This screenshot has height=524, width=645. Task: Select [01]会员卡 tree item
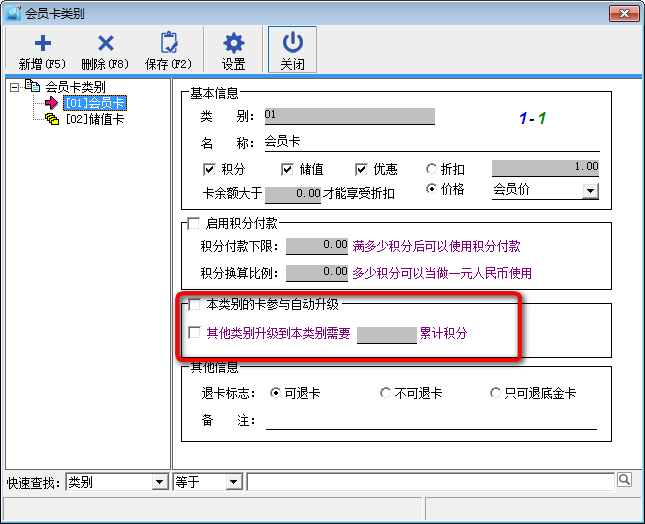click(95, 103)
